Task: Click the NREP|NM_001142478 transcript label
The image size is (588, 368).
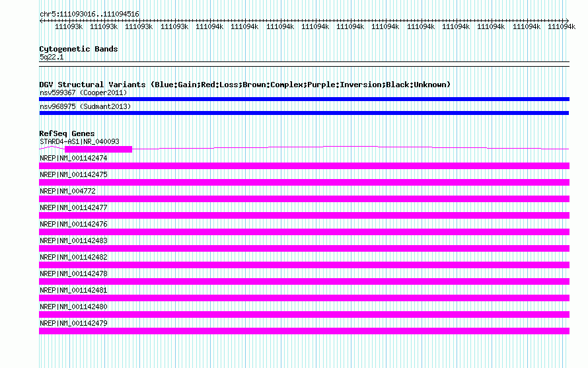Action: coord(73,274)
